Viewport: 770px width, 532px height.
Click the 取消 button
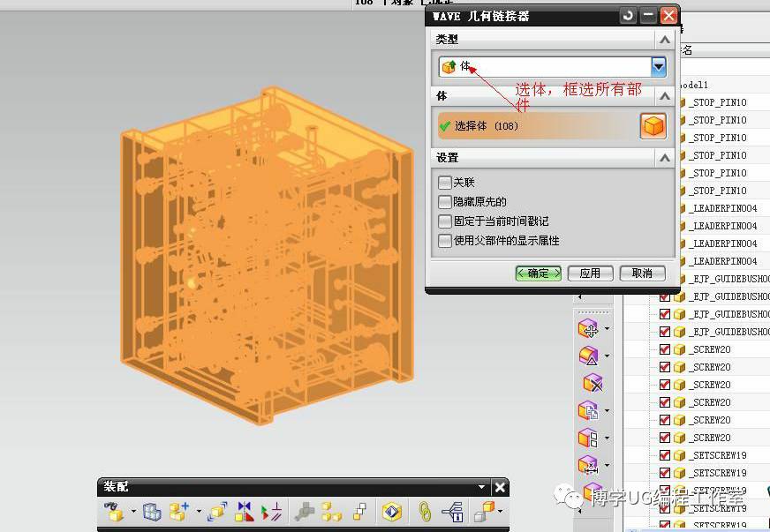coord(642,273)
